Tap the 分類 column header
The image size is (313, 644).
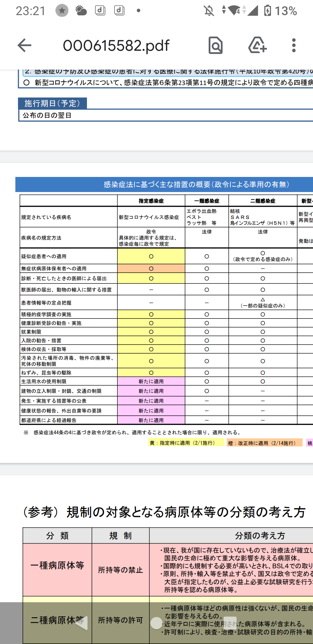tap(57, 536)
